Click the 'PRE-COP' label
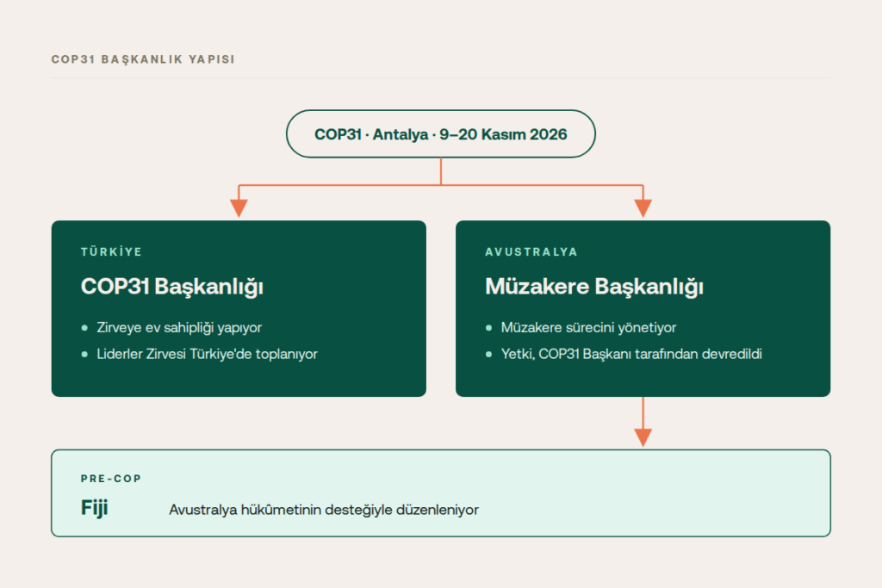This screenshot has width=882, height=588. point(111,479)
